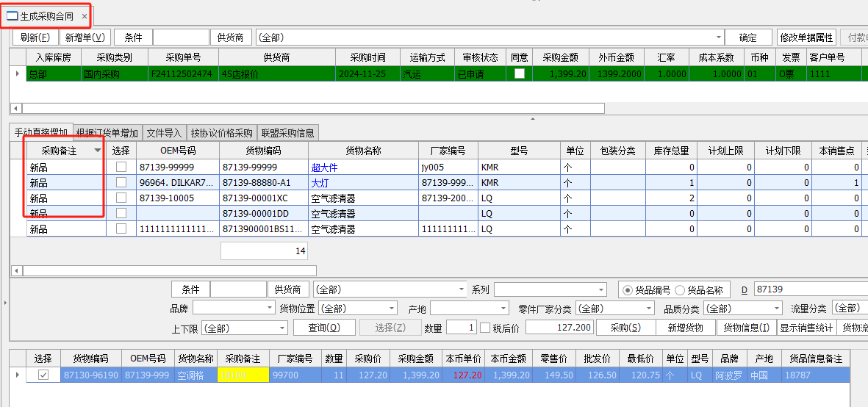
Task: Open the 系列 dropdown
Action: pos(602,289)
